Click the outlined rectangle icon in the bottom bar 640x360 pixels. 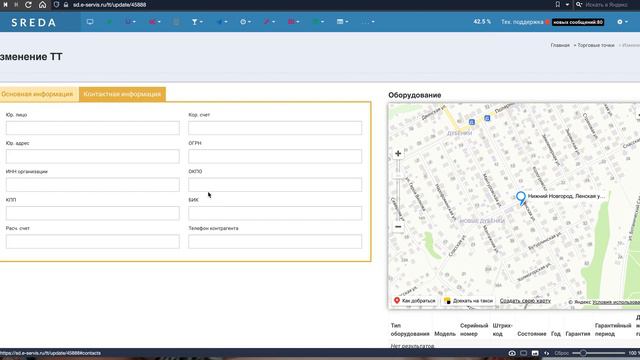(x=523, y=353)
